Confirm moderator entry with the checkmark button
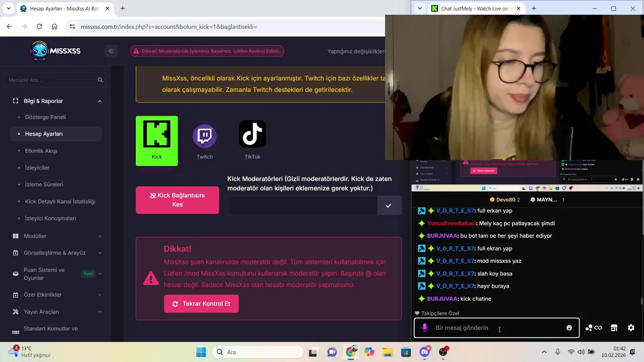This screenshot has width=644, height=362. pyautogui.click(x=389, y=206)
